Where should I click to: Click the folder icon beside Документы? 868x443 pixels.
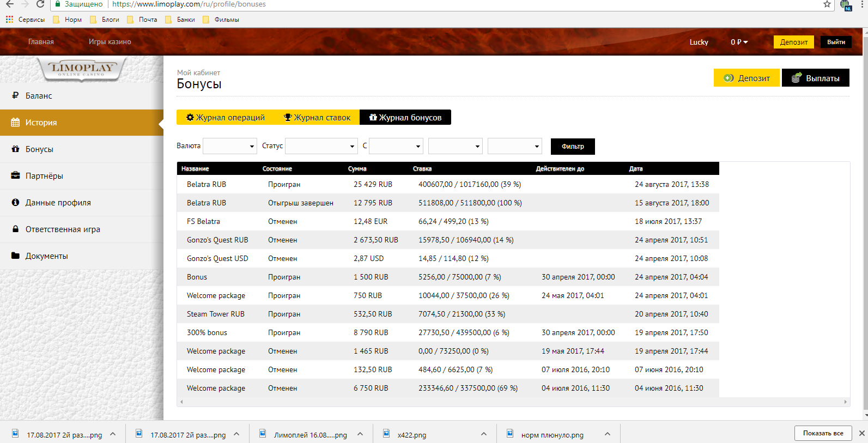(x=15, y=256)
